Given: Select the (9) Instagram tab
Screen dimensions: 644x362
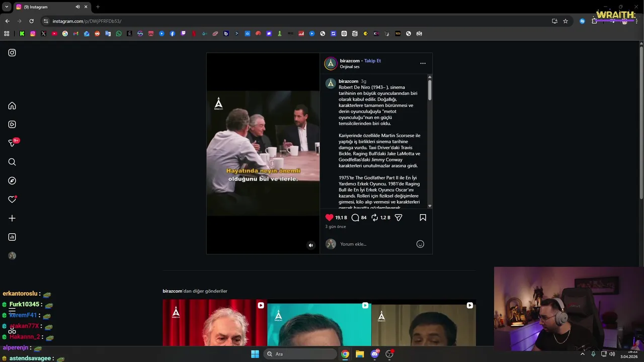Looking at the screenshot, I should [52, 7].
